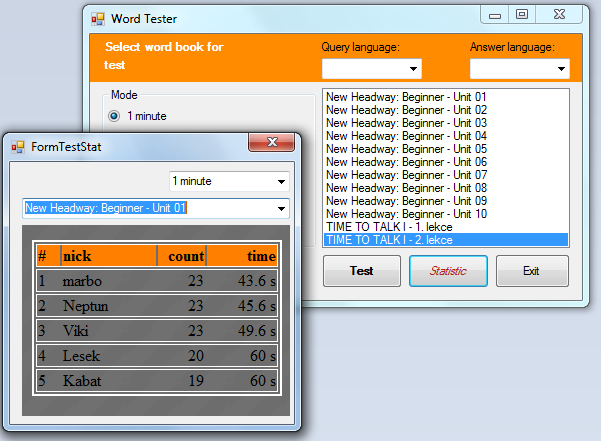Click the Word Tester window title icon
601x441 pixels.
click(x=98, y=18)
